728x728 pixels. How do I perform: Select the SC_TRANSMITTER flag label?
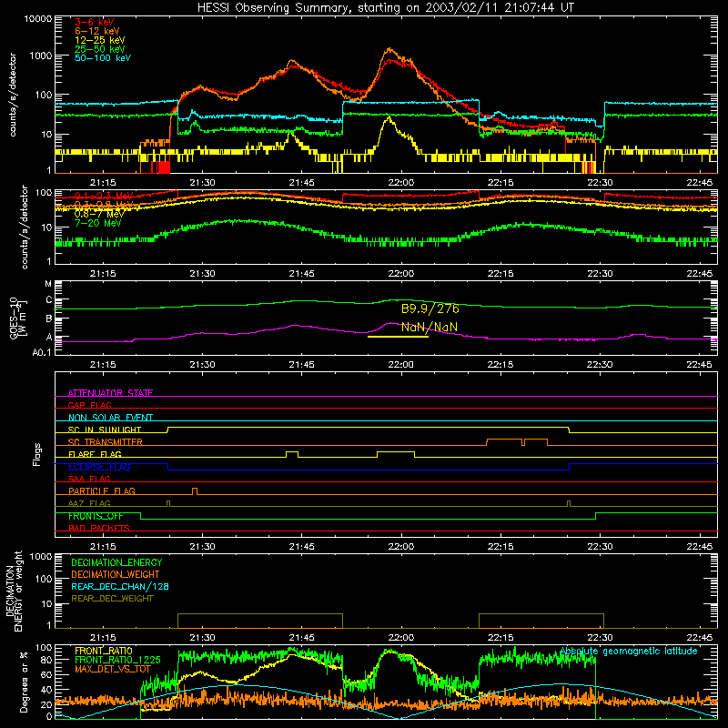coord(106,441)
